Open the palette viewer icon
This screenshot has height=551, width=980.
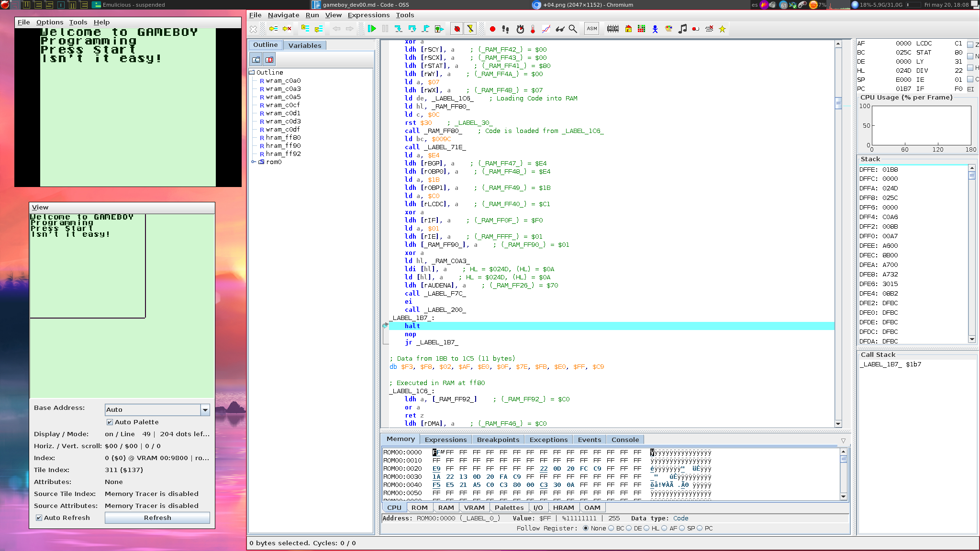(668, 29)
